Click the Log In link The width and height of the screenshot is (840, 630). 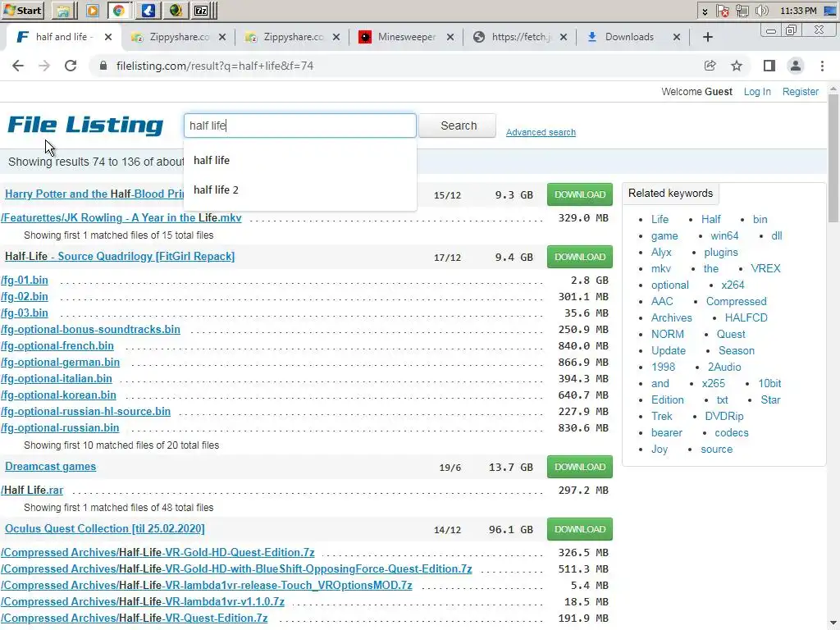757,92
